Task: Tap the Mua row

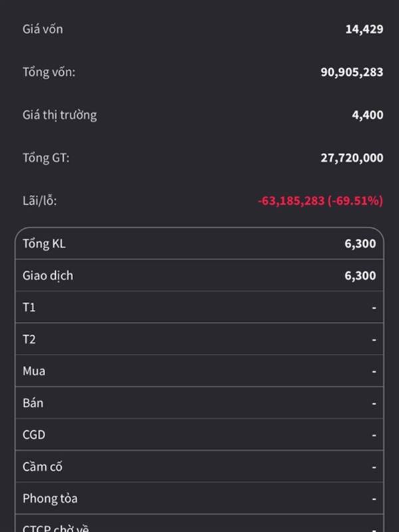Action: (x=199, y=371)
